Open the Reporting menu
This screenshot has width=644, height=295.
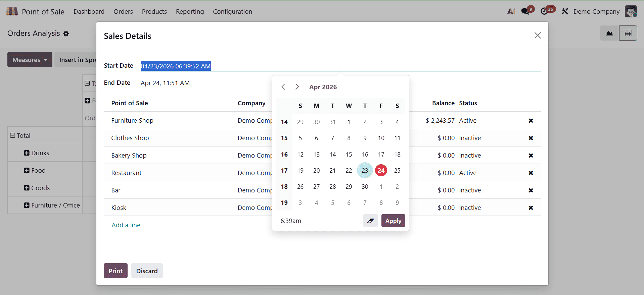click(x=190, y=11)
